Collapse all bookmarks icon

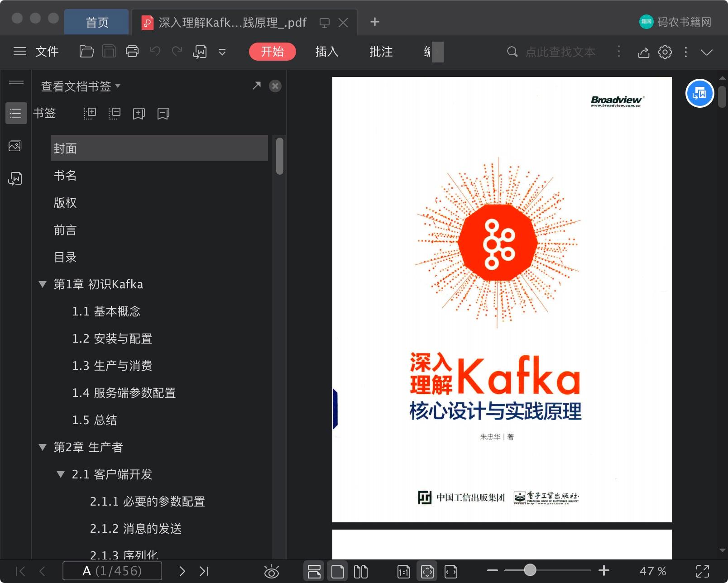coord(115,113)
